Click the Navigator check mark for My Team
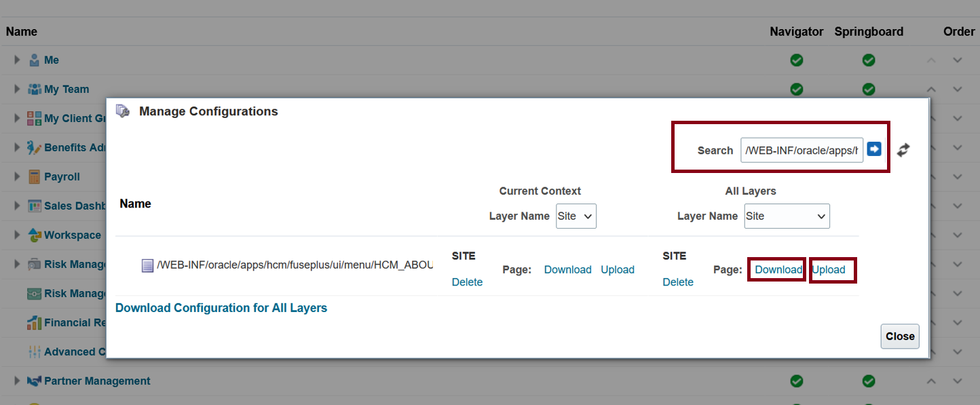The width and height of the screenshot is (980, 405). [x=797, y=89]
